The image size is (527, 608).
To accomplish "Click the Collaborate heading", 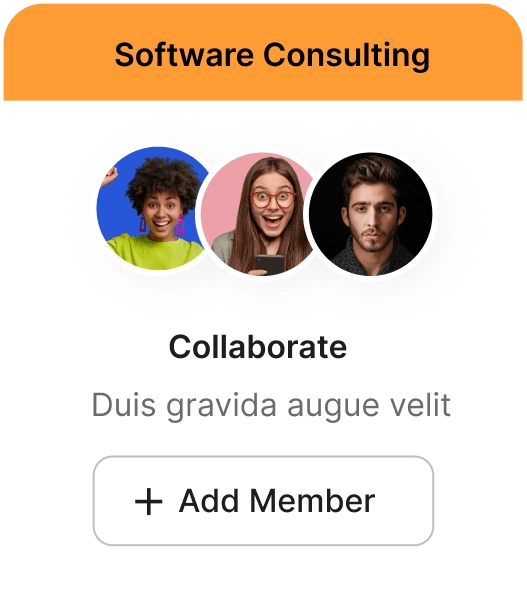I will (258, 347).
